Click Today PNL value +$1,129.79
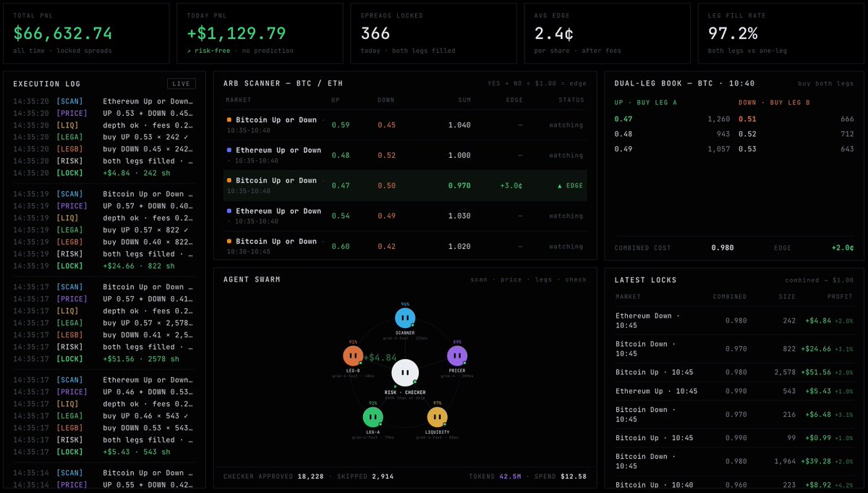Image resolution: width=868 pixels, height=493 pixels. (237, 33)
